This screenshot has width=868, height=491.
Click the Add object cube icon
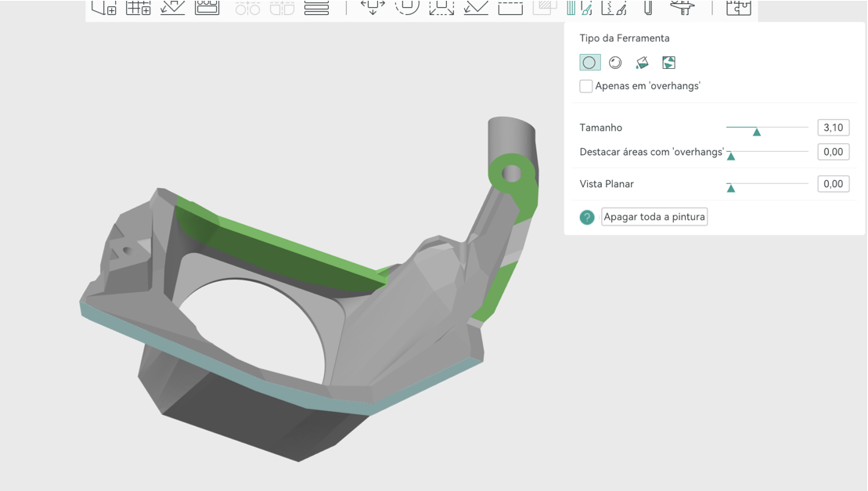pyautogui.click(x=103, y=8)
